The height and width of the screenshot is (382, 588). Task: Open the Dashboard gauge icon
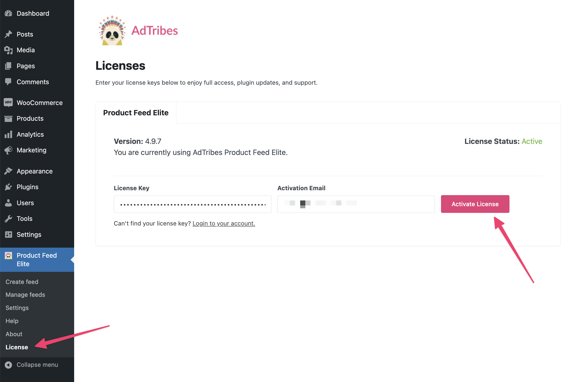click(8, 13)
